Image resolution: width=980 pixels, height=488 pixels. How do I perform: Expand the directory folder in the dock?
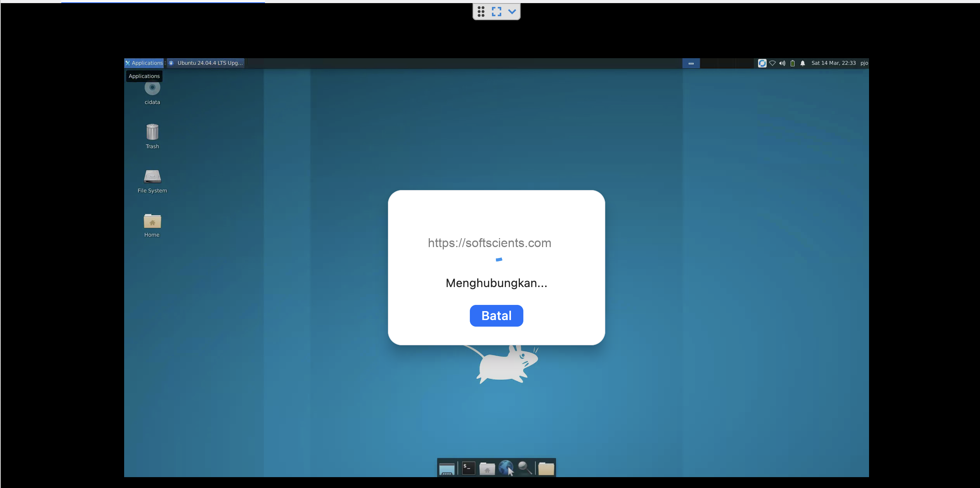pos(546,469)
